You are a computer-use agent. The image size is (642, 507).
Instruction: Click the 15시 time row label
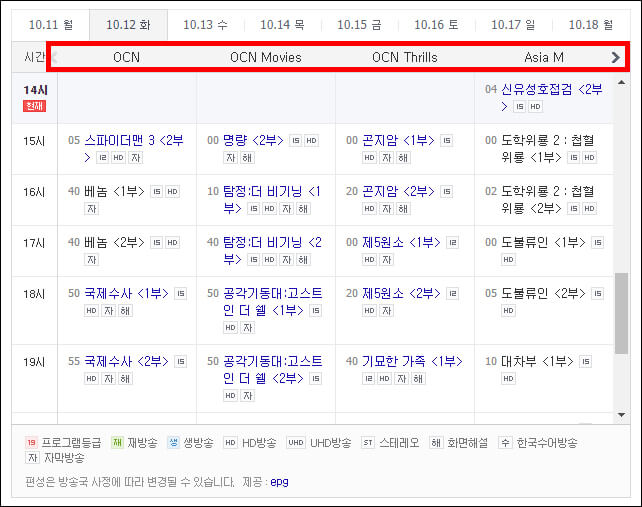34,141
